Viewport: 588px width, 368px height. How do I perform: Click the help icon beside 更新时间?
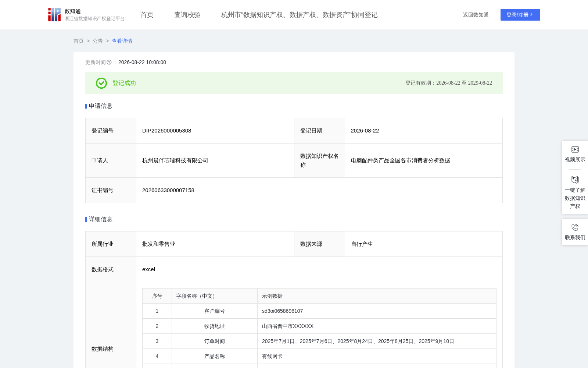click(109, 62)
